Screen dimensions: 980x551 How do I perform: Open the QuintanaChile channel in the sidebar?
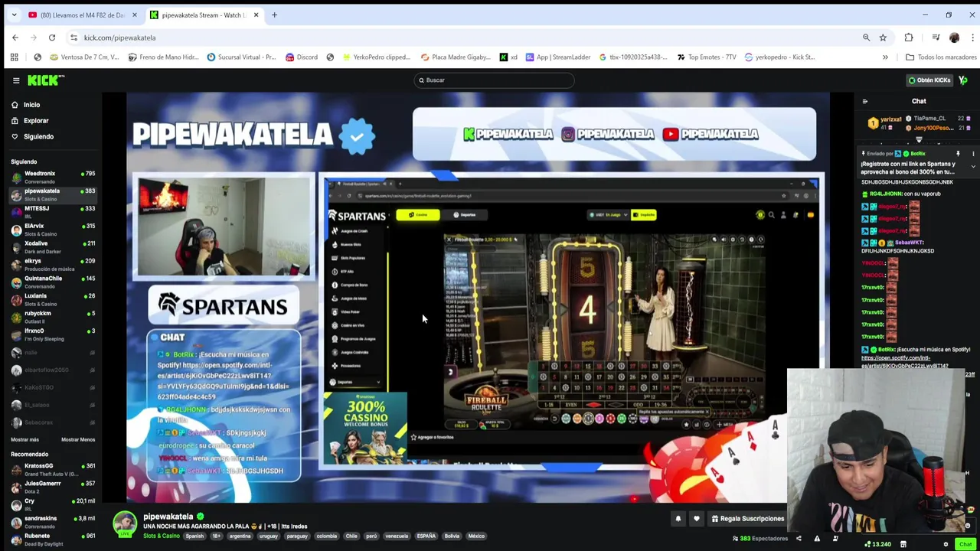tap(52, 282)
